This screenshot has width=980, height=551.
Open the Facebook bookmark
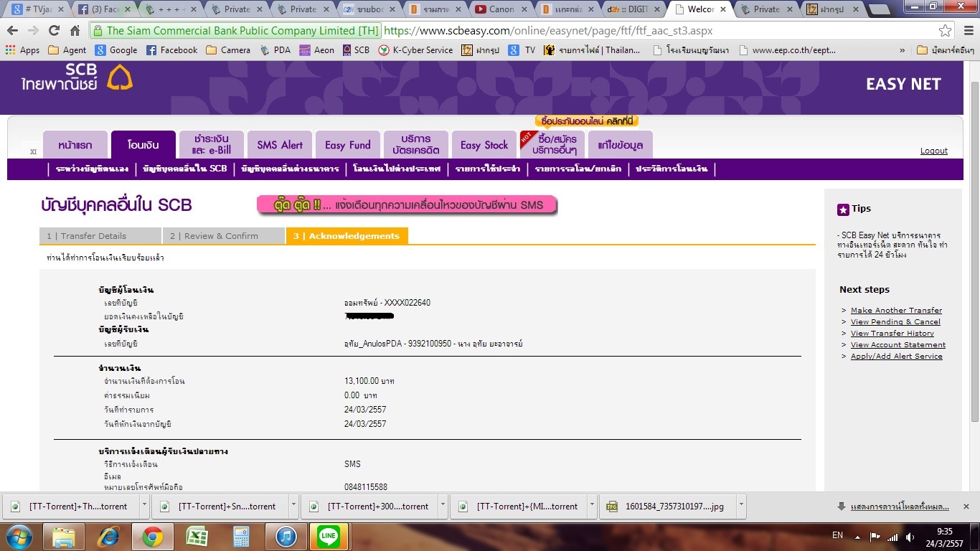point(172,50)
